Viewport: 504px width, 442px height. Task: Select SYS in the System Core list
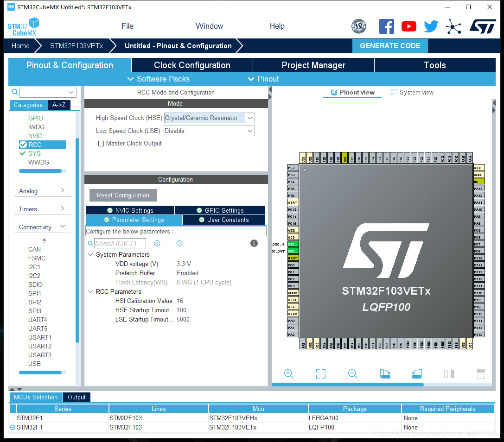pos(34,153)
